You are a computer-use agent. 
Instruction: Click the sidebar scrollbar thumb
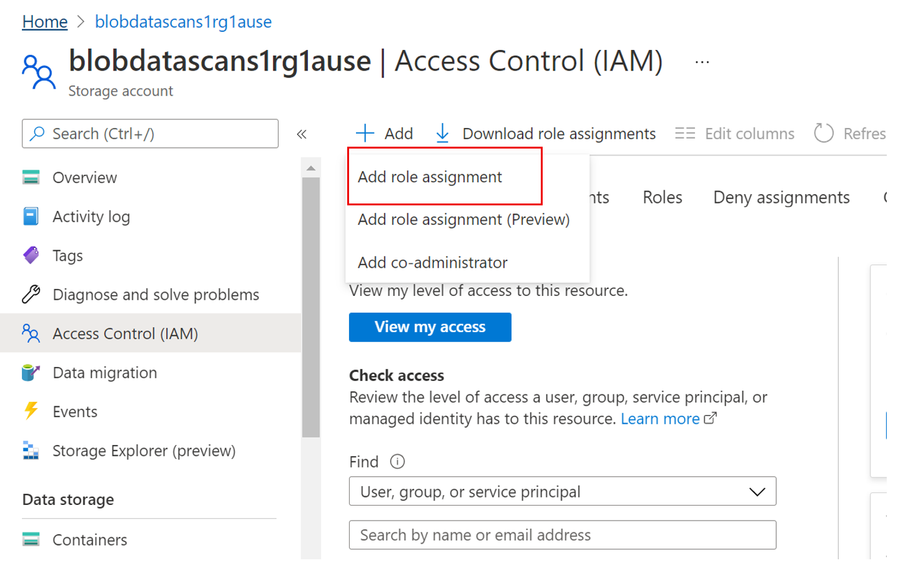[x=311, y=308]
